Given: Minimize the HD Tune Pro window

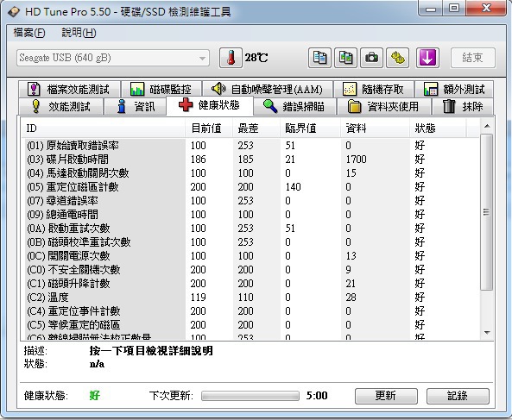Looking at the screenshot, I should tap(431, 9).
